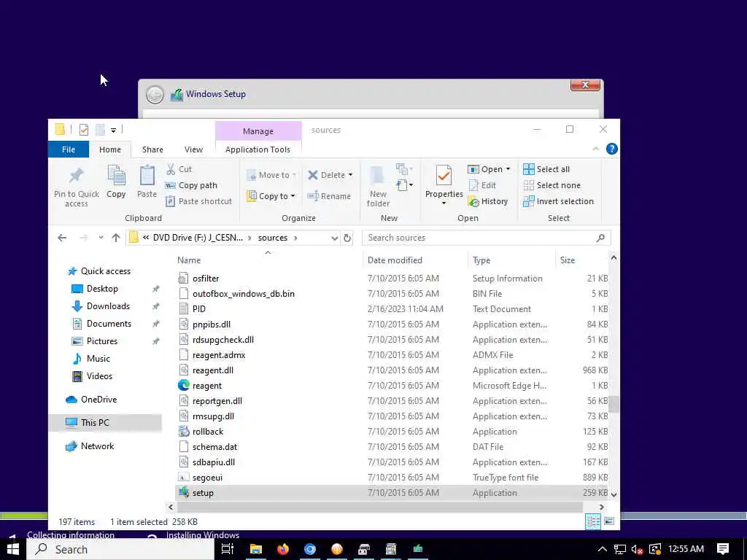Rename the selected file
Image resolution: width=747 pixels, height=560 pixels.
pos(329,195)
